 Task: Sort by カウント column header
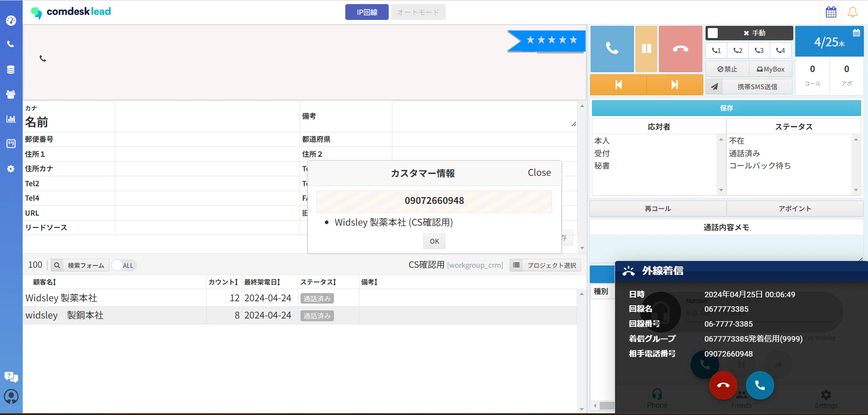(x=223, y=282)
